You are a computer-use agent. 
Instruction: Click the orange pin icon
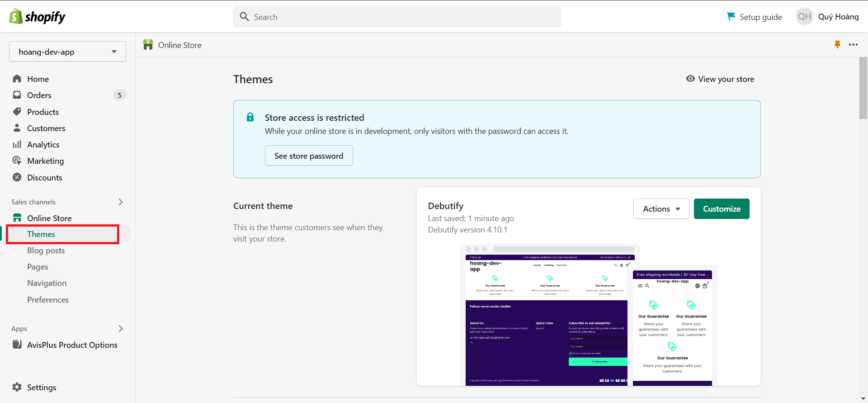point(837,44)
